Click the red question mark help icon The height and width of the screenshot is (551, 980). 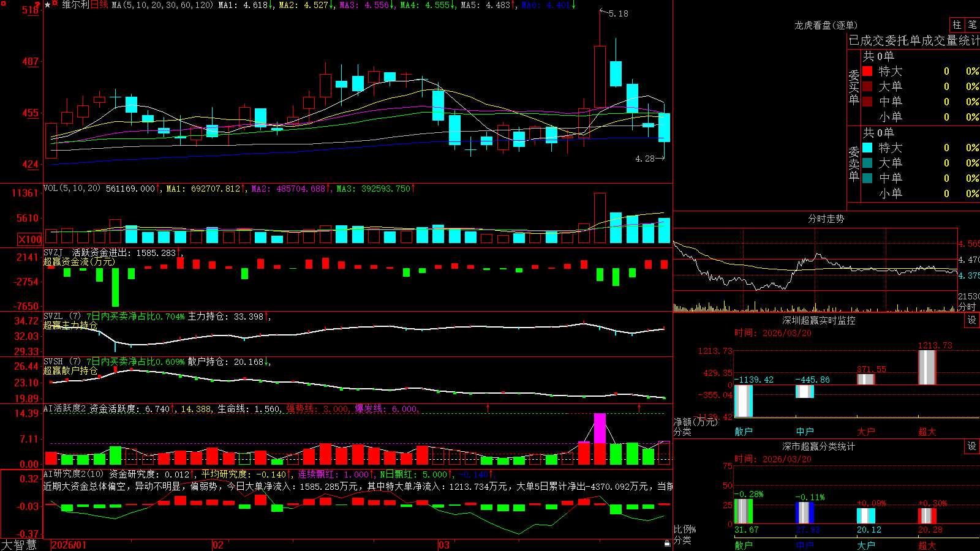point(37,5)
